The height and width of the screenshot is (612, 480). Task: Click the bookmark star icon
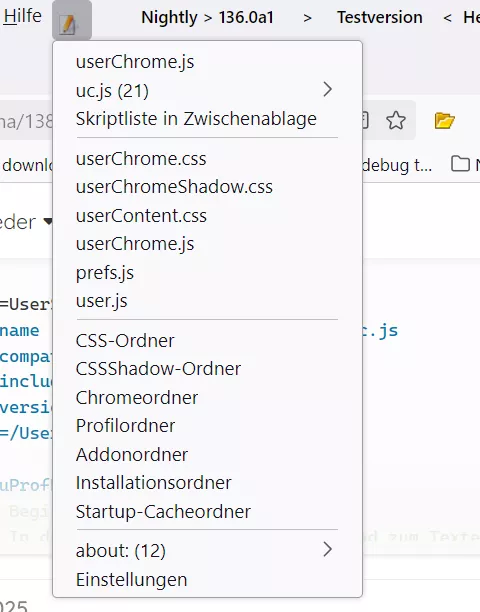point(396,120)
